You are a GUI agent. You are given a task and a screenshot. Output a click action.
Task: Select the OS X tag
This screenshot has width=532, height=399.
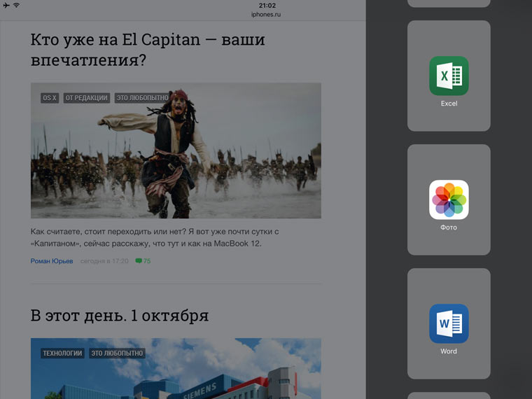point(50,98)
